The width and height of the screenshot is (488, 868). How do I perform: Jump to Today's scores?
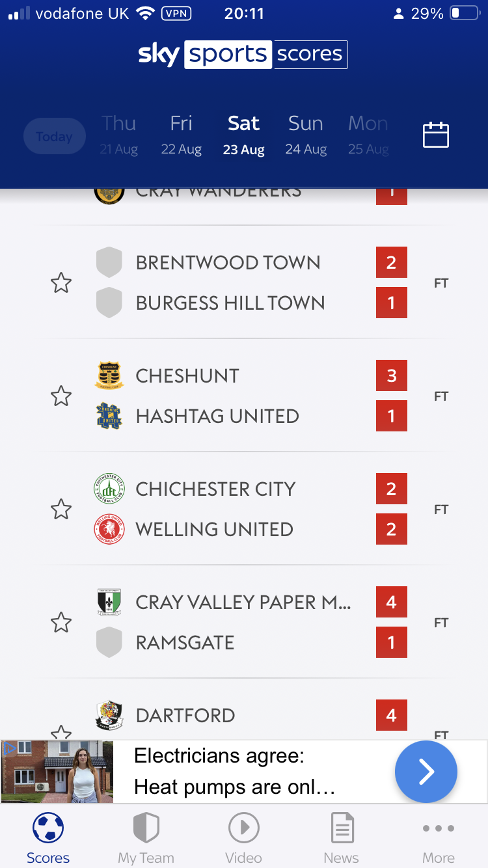(55, 136)
